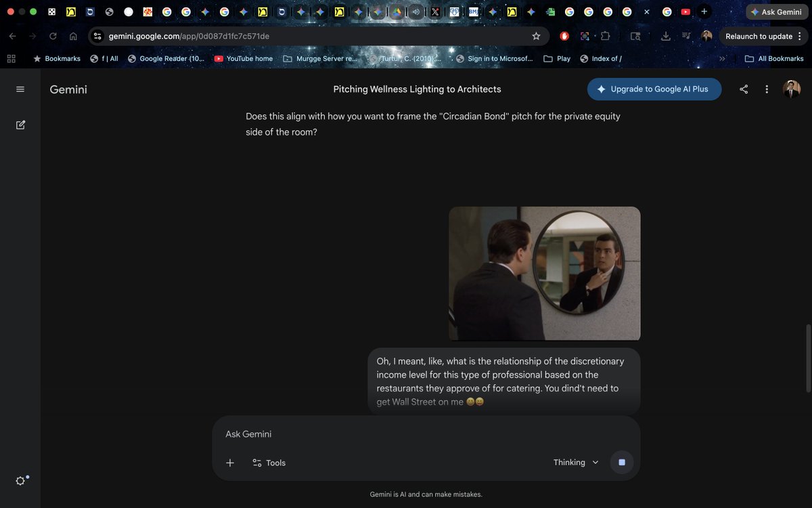
Task: Click the 'Circadian Bond' question paragraph
Action: click(x=433, y=124)
